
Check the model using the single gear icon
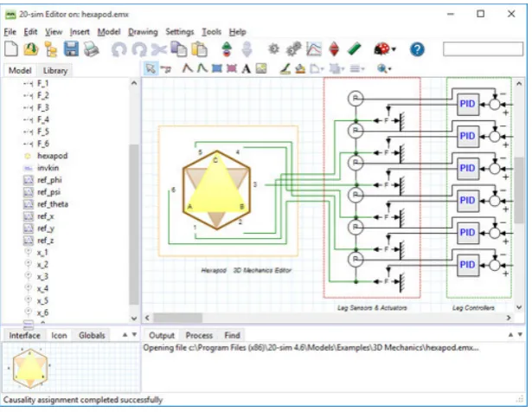coord(273,49)
